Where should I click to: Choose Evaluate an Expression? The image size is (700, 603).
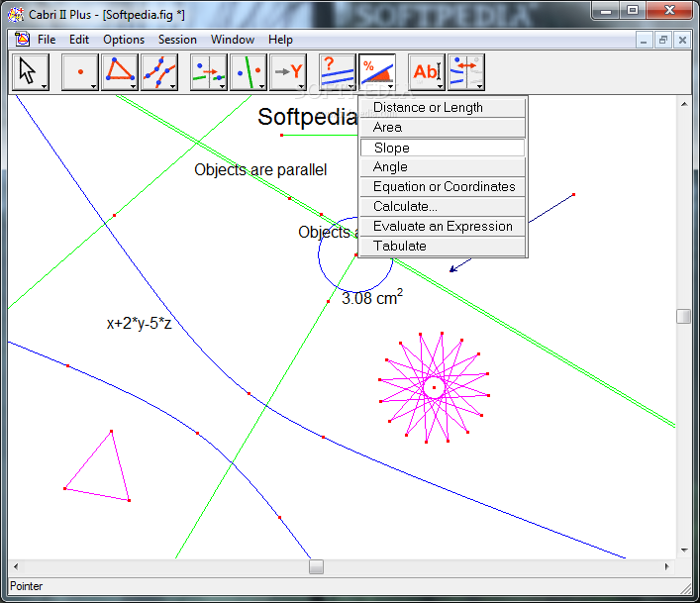tap(443, 227)
